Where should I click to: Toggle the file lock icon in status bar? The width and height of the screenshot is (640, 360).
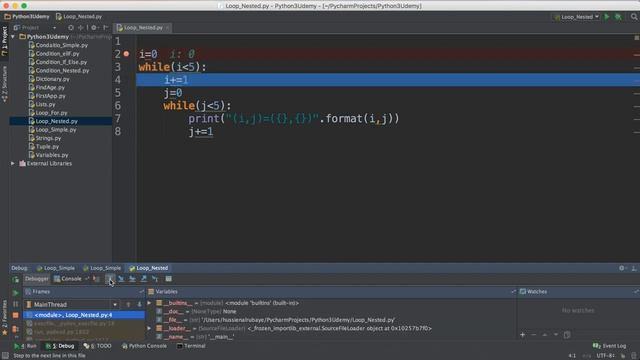(623, 356)
